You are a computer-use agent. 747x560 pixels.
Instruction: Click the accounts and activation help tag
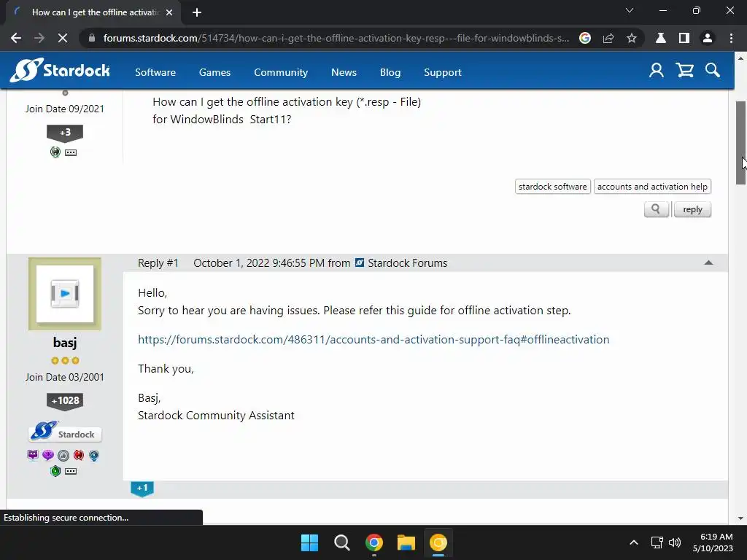652,187
